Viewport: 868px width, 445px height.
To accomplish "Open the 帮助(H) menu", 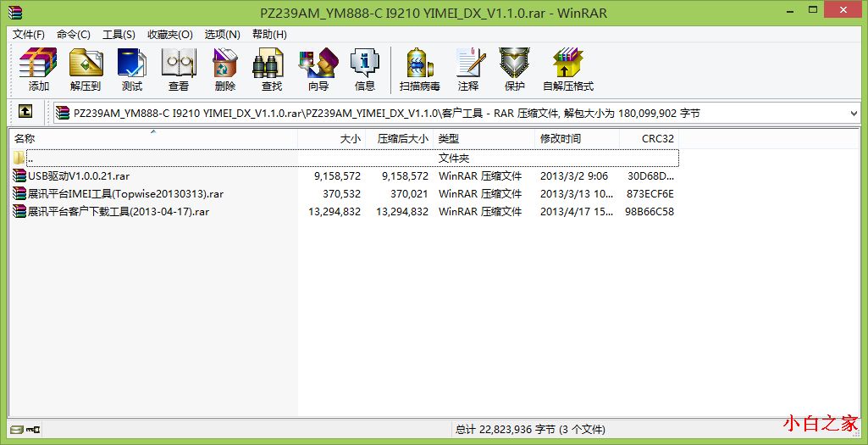I will click(269, 35).
